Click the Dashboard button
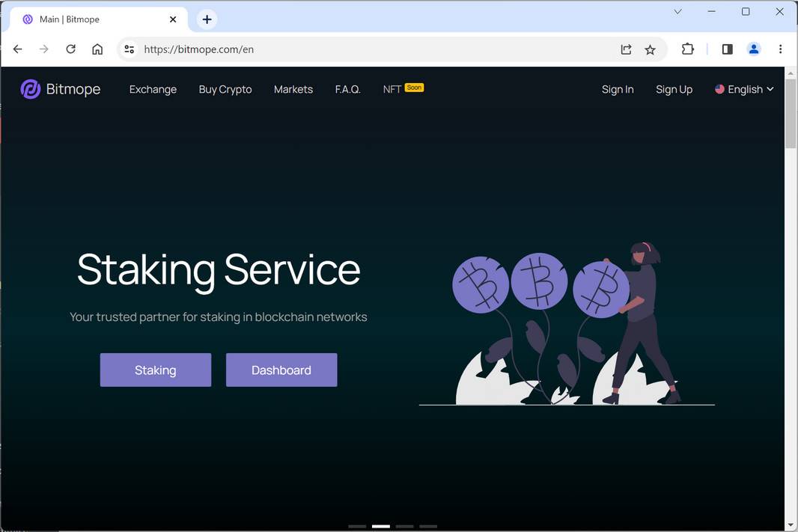Image resolution: width=798 pixels, height=532 pixels. [281, 370]
